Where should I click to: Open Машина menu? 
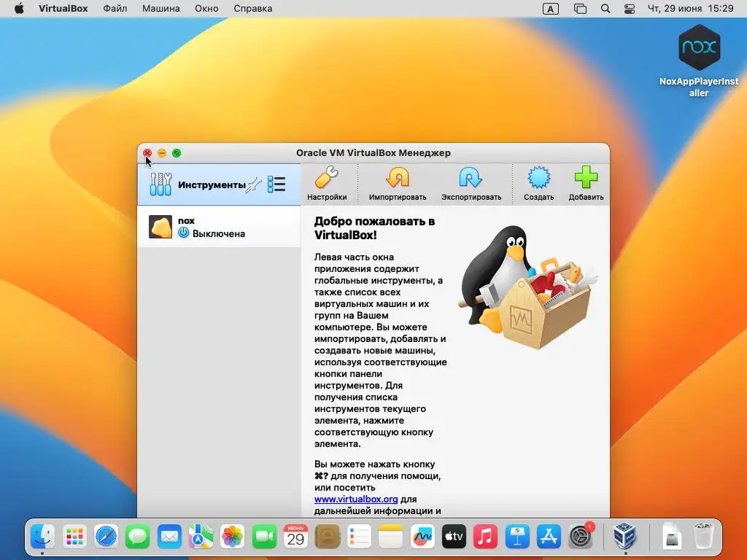tap(161, 9)
